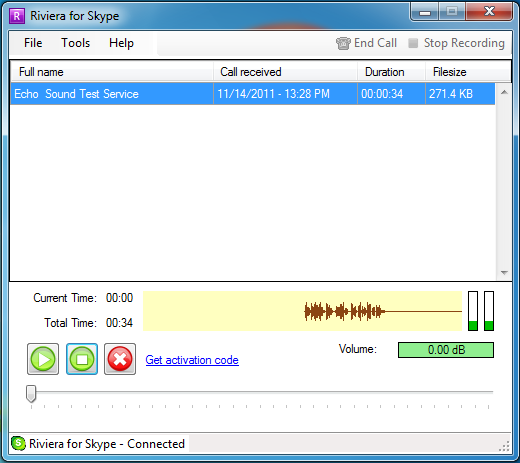Sort list by Filesize column header
This screenshot has width=520, height=463.
pos(468,72)
